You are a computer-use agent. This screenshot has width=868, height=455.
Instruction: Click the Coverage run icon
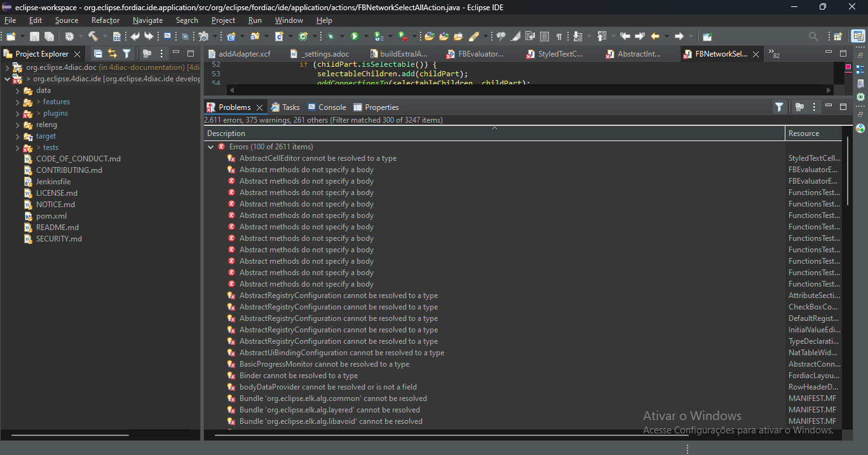click(378, 36)
